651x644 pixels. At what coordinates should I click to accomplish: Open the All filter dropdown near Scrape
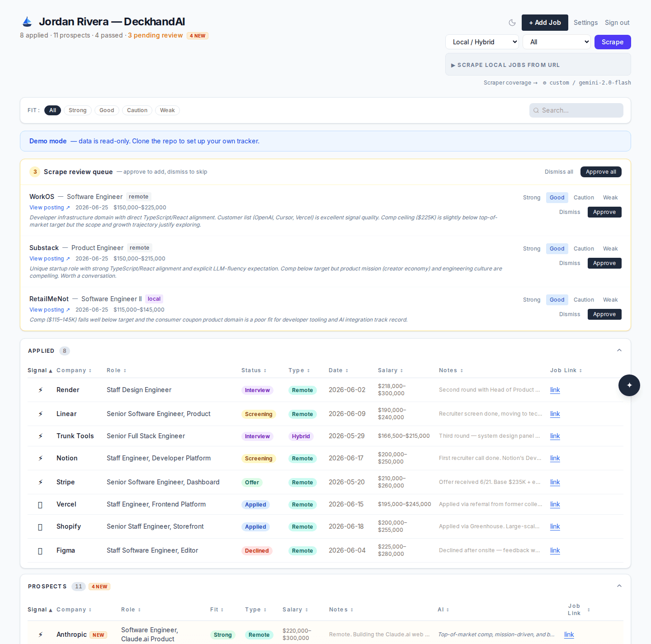coord(557,42)
